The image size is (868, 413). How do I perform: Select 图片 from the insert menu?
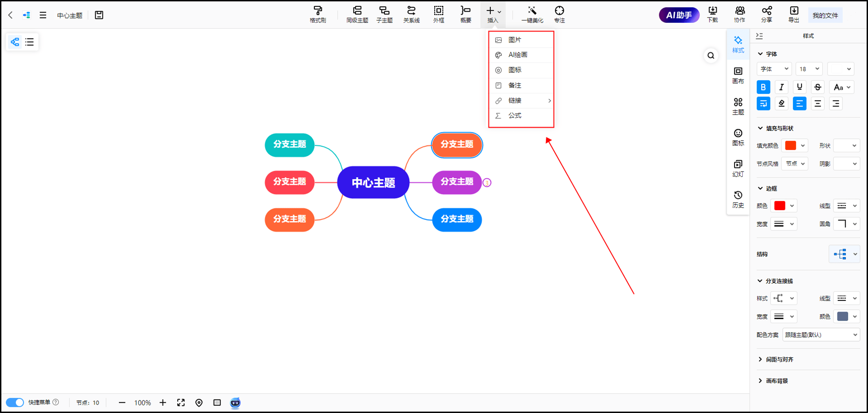(x=515, y=40)
